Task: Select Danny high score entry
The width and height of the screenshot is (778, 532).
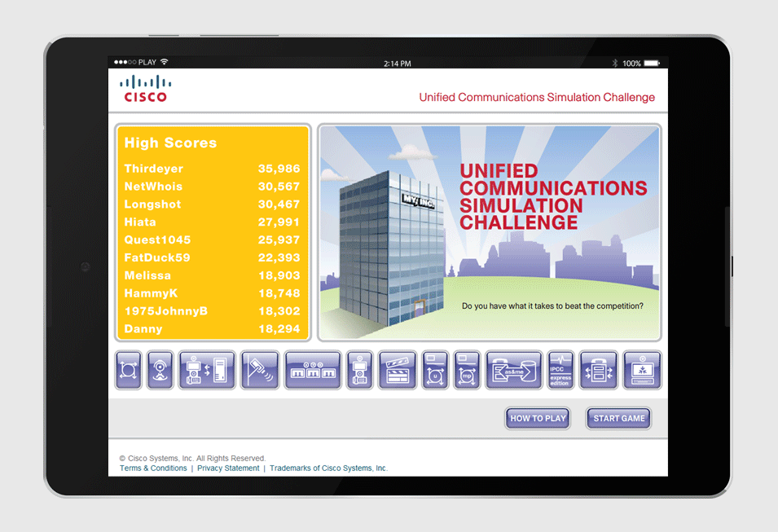Action: pyautogui.click(x=213, y=329)
